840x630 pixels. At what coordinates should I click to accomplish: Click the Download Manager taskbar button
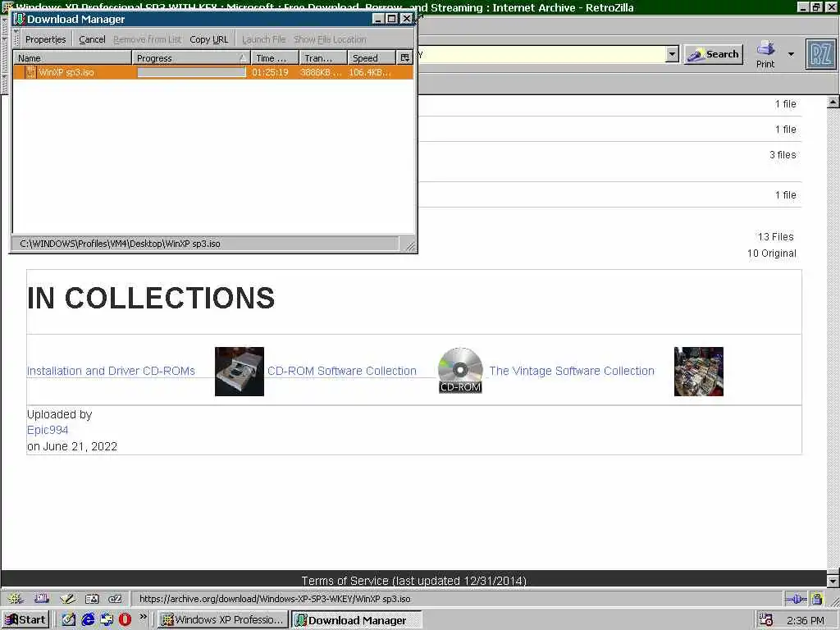356,620
